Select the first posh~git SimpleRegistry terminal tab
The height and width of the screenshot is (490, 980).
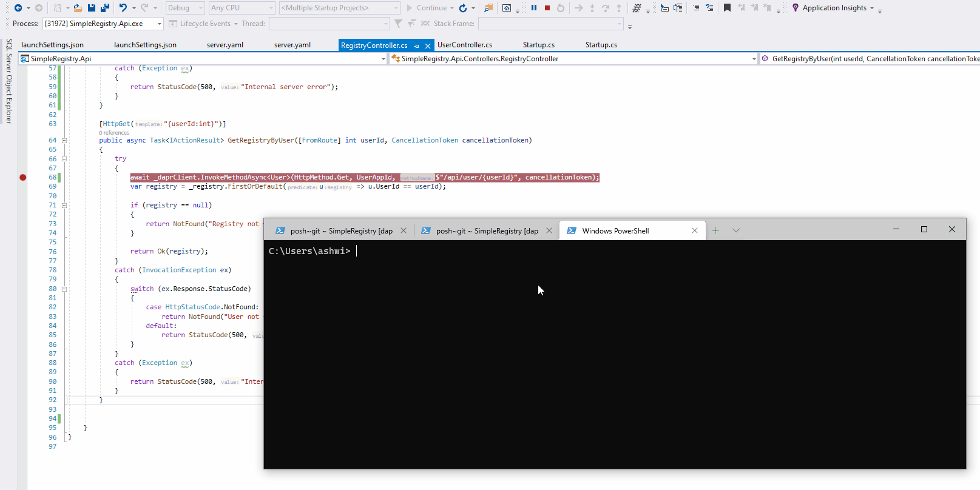(x=341, y=230)
